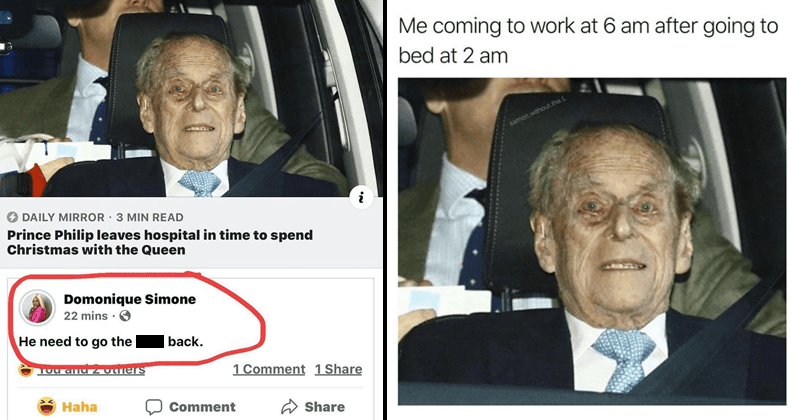Click the lightning bolt icon beside Daily Mirror

[x=12, y=217]
